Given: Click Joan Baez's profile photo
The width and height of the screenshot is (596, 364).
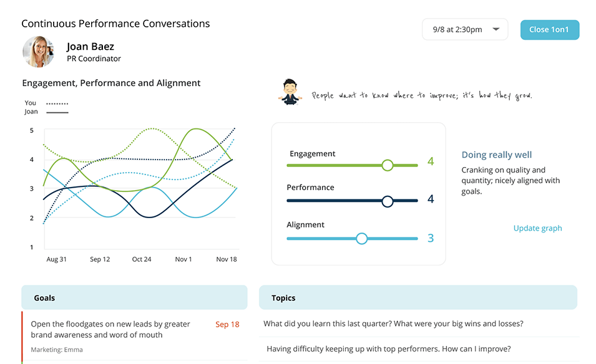Looking at the screenshot, I should click(x=39, y=52).
